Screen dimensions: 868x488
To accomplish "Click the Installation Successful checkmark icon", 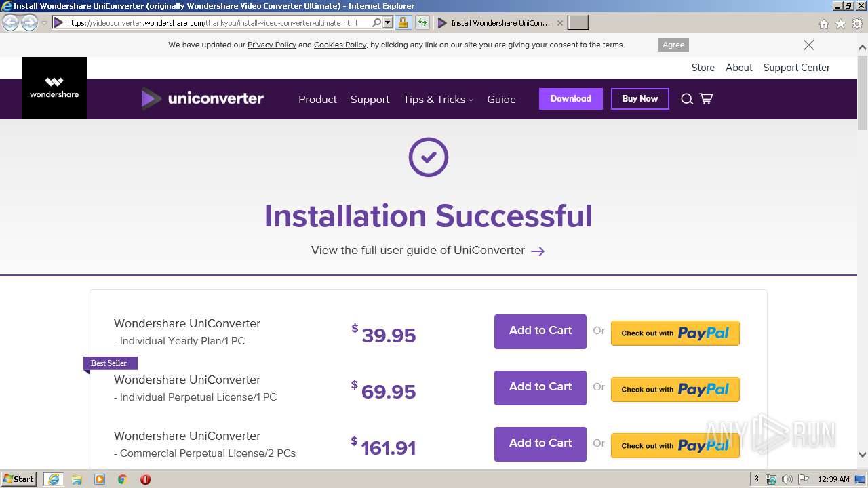I will pos(429,157).
